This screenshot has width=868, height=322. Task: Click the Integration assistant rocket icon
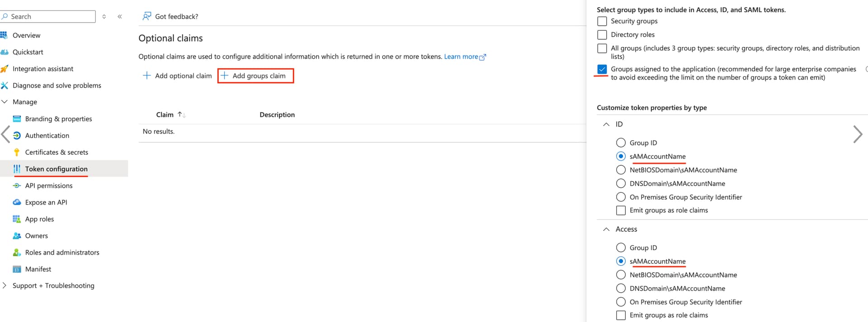(4, 69)
